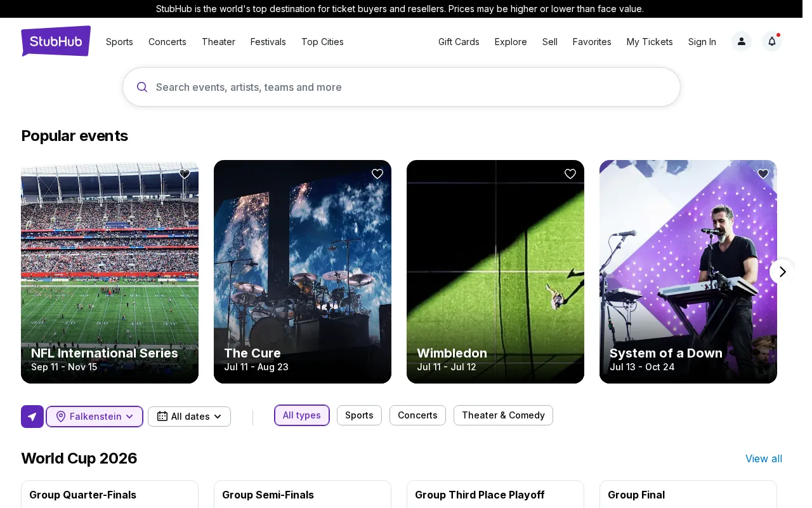Favorite the NFL International Series event

pos(185,174)
